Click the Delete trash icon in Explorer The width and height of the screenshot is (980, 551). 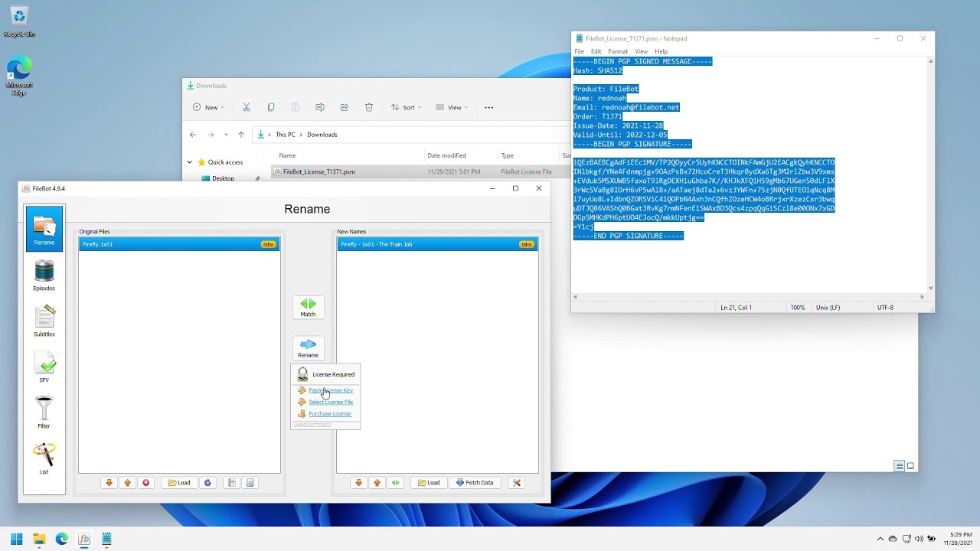coord(369,108)
